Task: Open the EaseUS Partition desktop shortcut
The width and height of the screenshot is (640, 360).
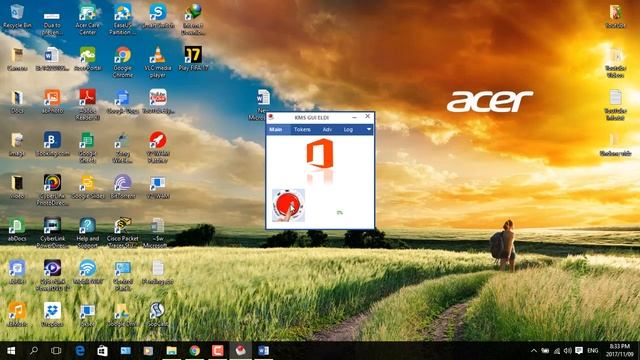Action: [x=122, y=19]
